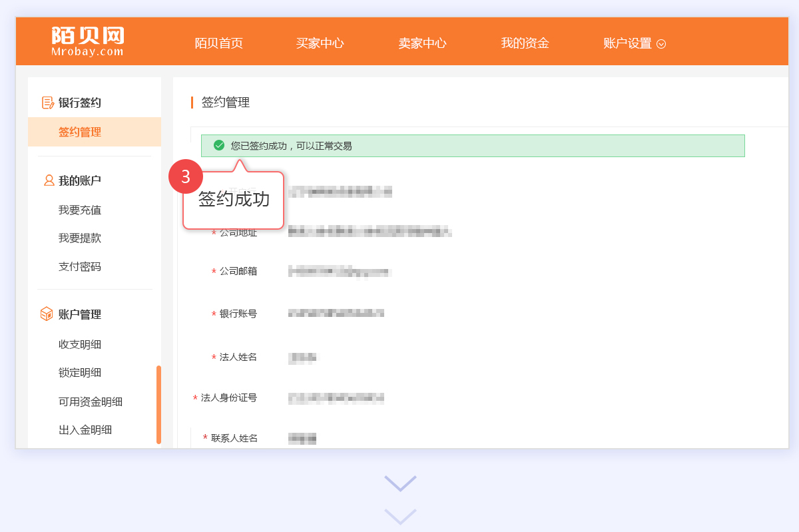Click the Mrobay.com site logo

[87, 41]
